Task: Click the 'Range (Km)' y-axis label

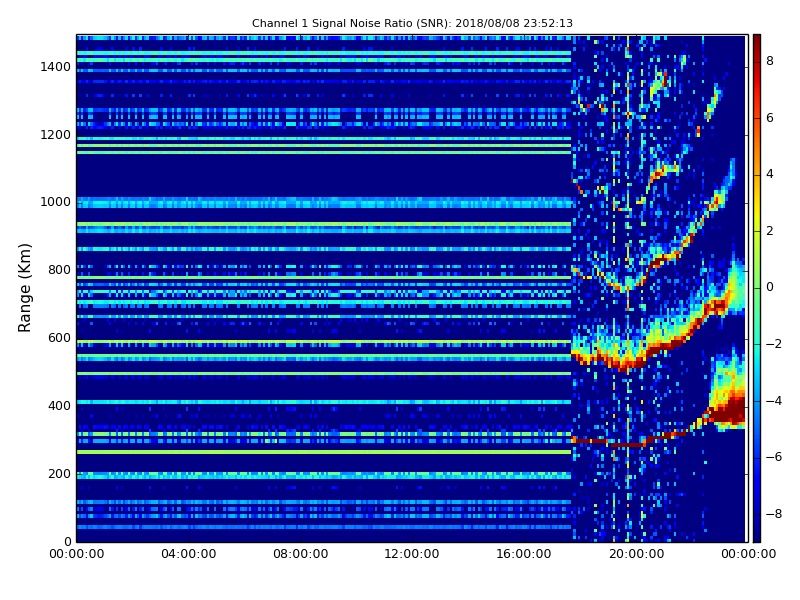Action: pos(24,288)
